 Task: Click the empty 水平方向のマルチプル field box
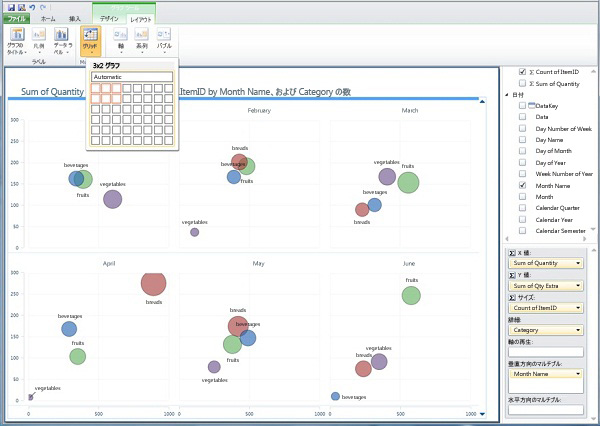pyautogui.click(x=546, y=409)
